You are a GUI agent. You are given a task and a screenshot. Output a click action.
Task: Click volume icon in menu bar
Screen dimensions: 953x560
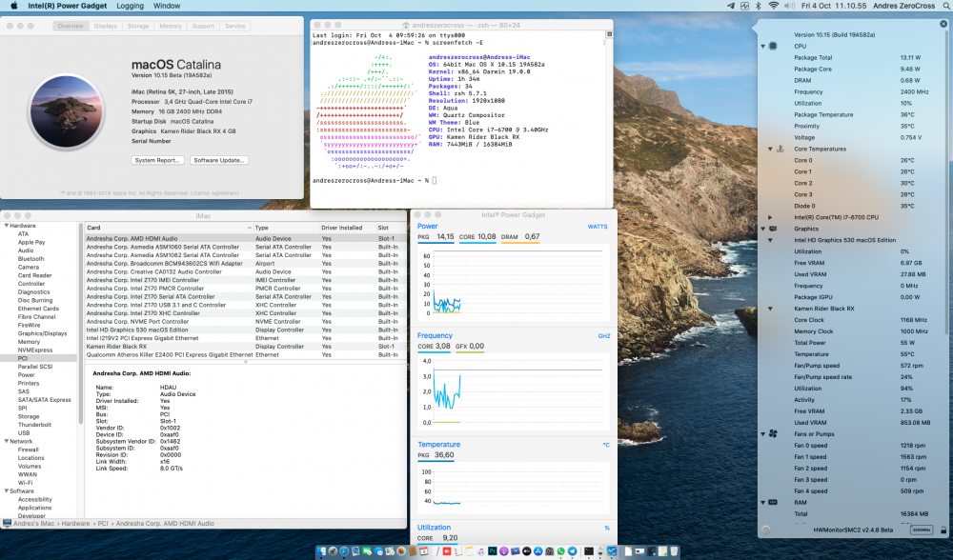click(789, 6)
